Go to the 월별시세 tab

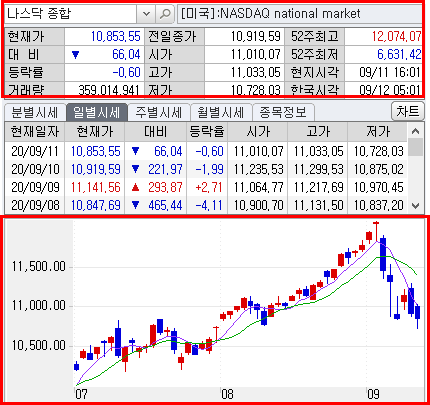point(221,112)
